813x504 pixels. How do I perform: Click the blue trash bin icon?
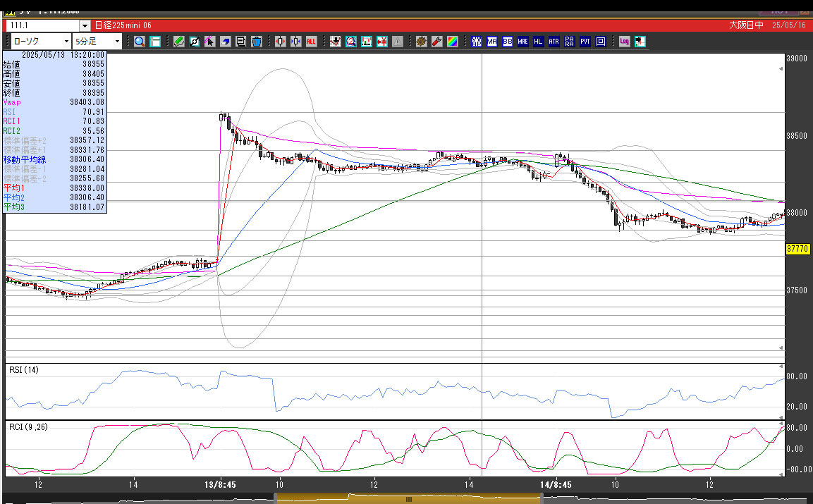point(256,42)
